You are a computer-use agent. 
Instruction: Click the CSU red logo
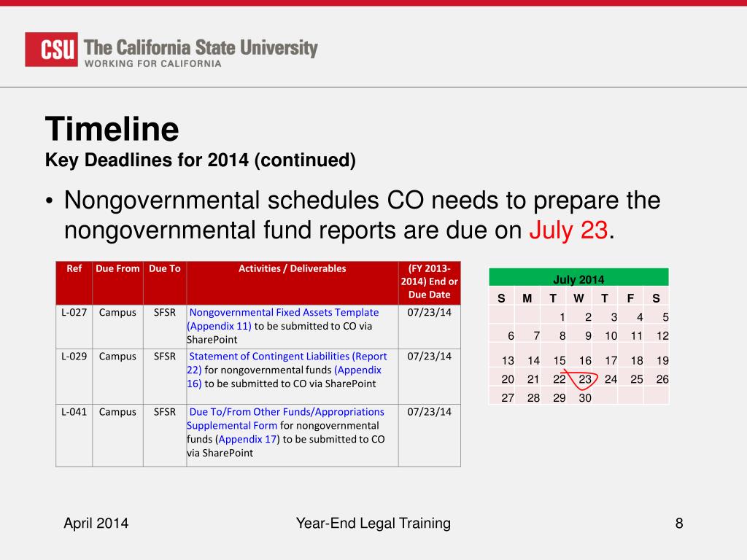pyautogui.click(x=52, y=49)
